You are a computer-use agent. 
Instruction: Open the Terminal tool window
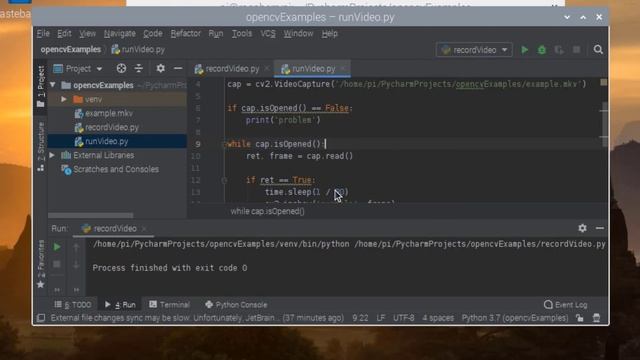click(169, 305)
